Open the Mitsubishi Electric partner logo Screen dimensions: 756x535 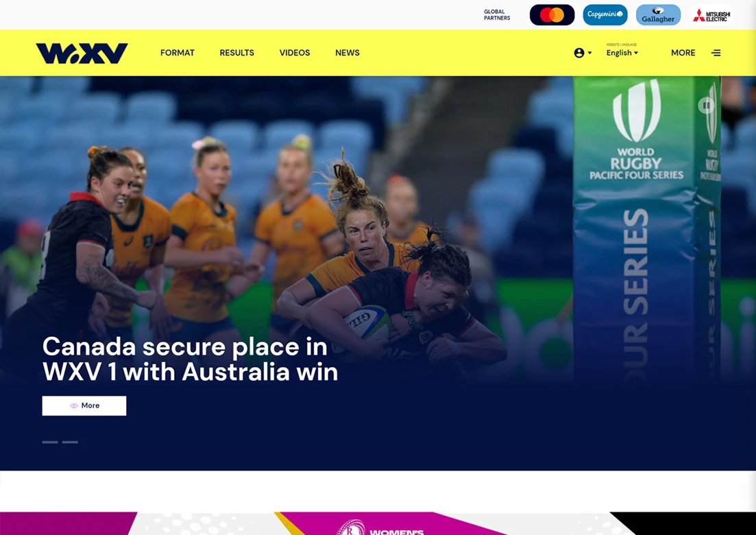[x=711, y=15]
